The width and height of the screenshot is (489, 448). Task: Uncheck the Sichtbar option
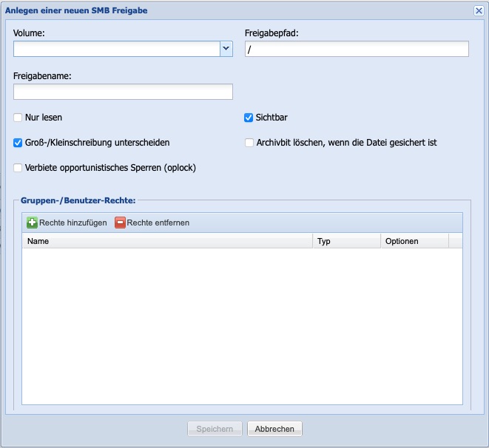[x=249, y=118]
